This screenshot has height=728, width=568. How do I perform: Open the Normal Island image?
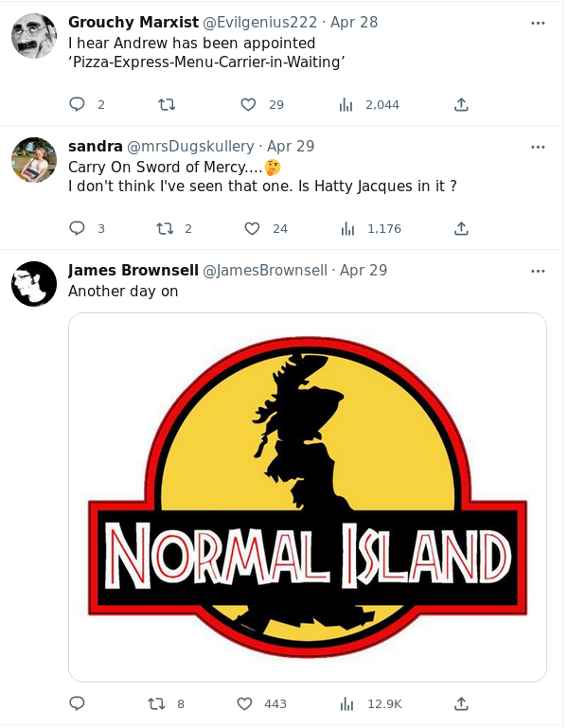tap(308, 497)
